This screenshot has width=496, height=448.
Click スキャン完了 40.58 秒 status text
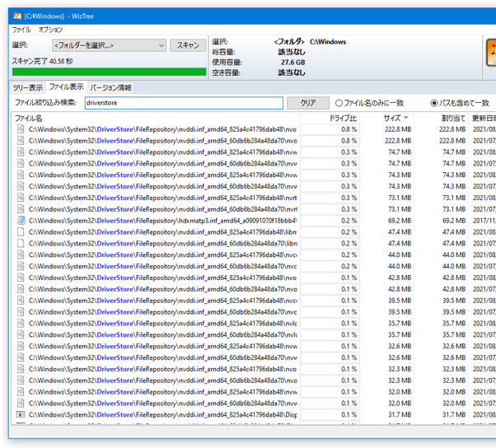point(42,61)
